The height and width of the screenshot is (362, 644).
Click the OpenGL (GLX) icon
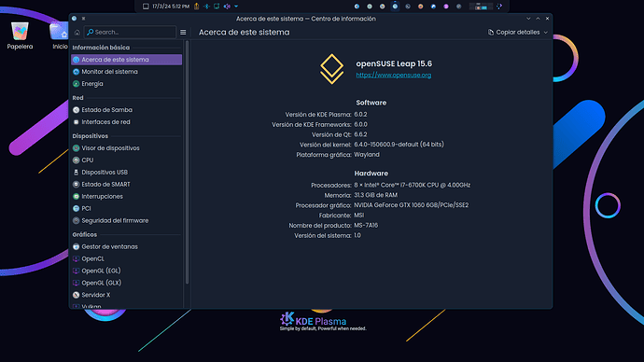click(x=76, y=283)
